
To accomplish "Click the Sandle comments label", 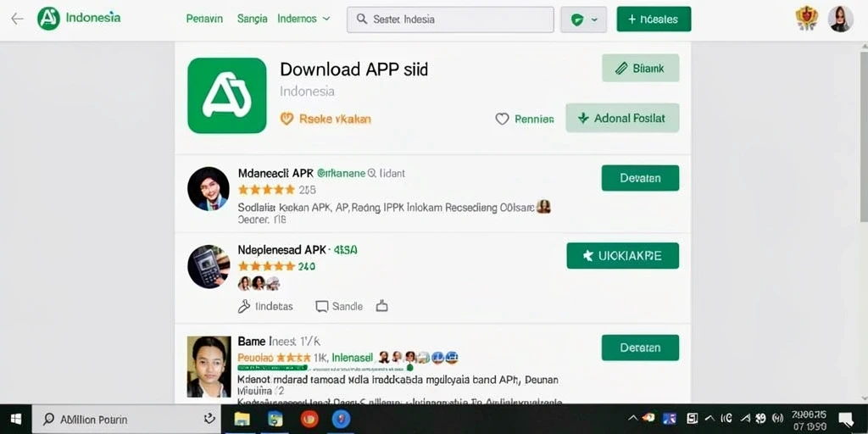I will 348,307.
